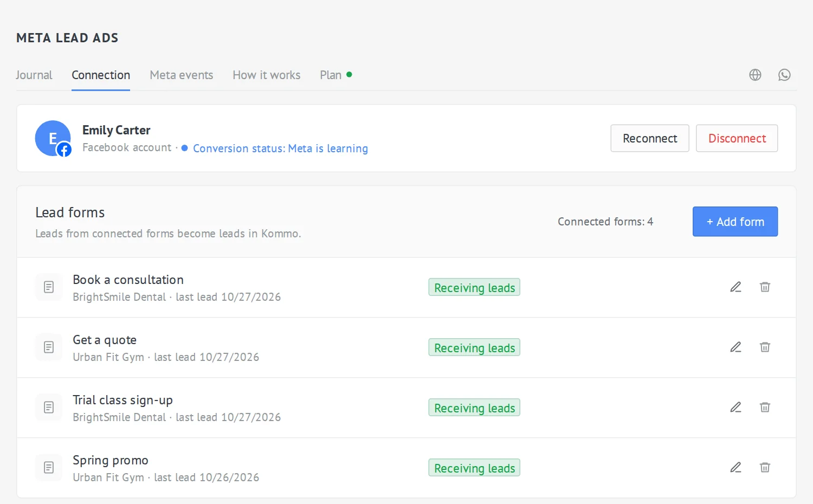The image size is (813, 504).
Task: Click 'Urban Fit Gym · last lead 10/26/2026' text
Action: click(166, 477)
